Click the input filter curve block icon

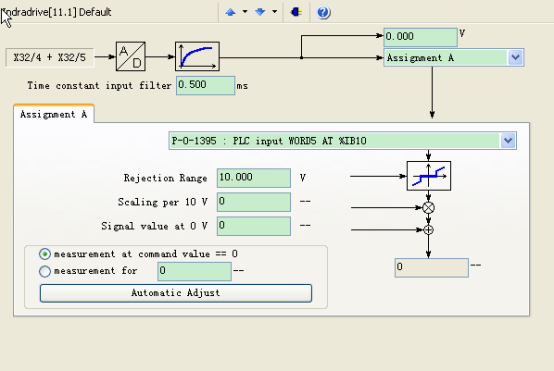click(197, 57)
